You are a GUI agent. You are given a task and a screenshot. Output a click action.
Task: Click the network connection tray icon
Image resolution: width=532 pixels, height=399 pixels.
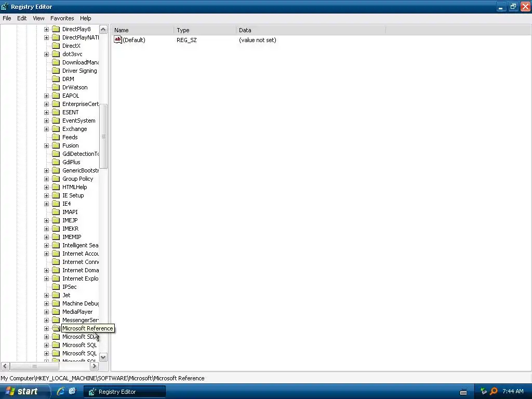[484, 391]
